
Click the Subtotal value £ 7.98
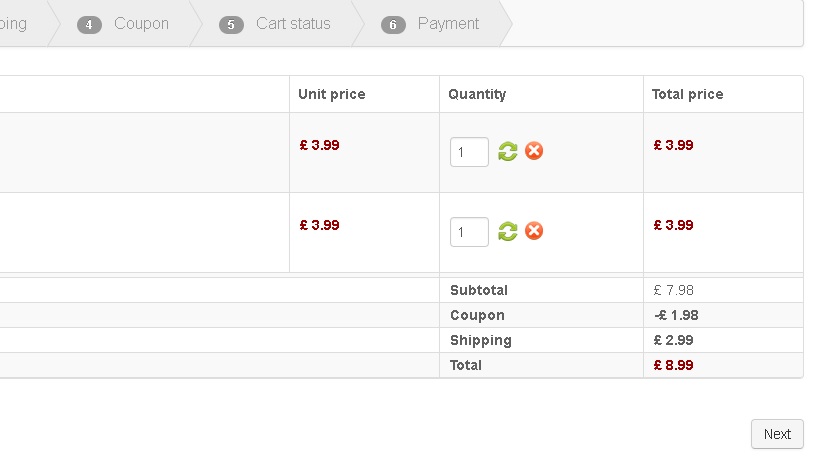(673, 290)
